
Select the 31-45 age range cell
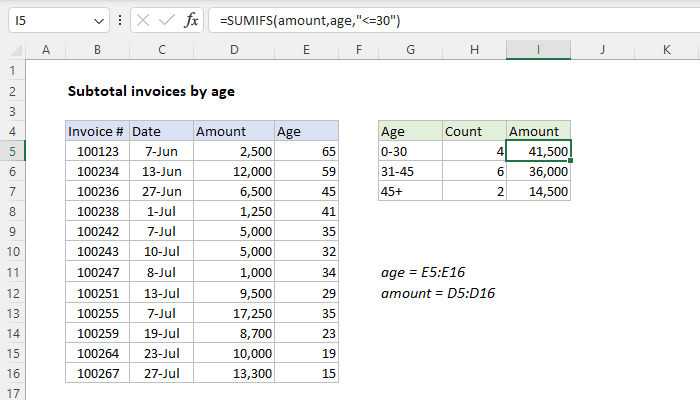[x=410, y=171]
